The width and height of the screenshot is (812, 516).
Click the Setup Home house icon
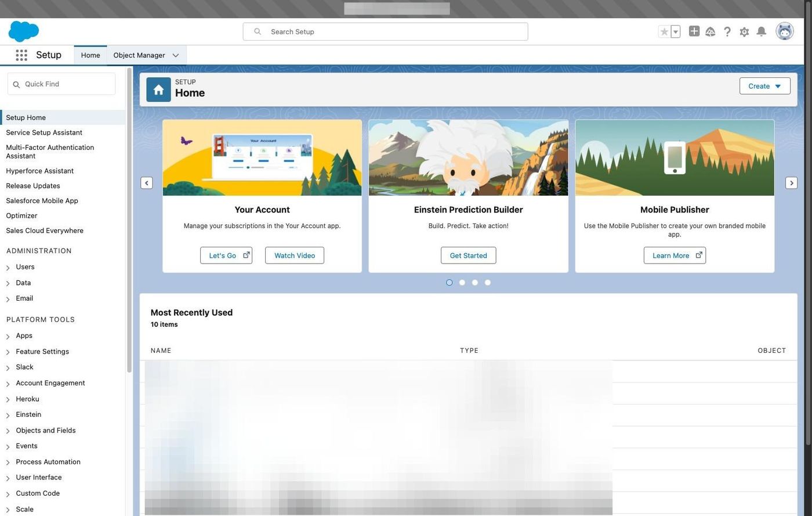coord(158,89)
